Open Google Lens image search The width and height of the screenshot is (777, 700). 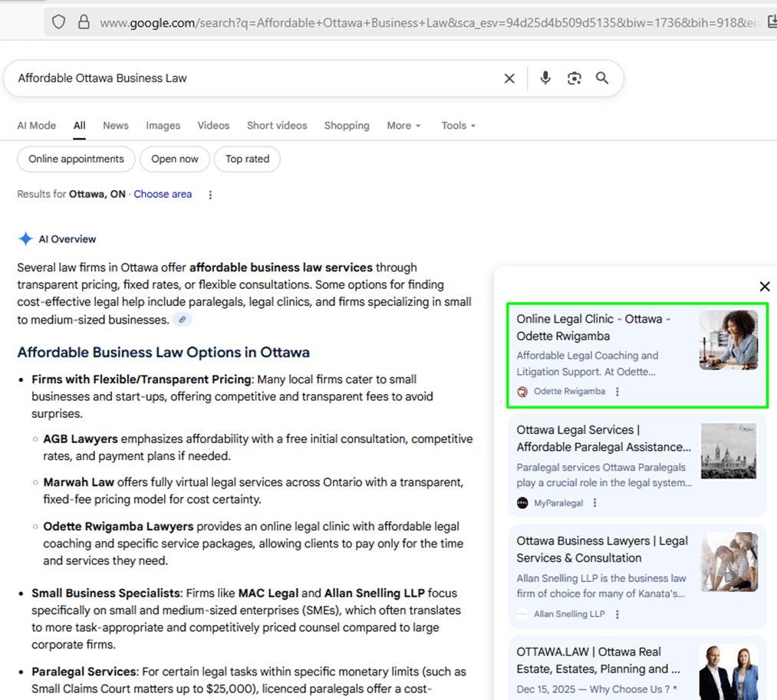(574, 78)
